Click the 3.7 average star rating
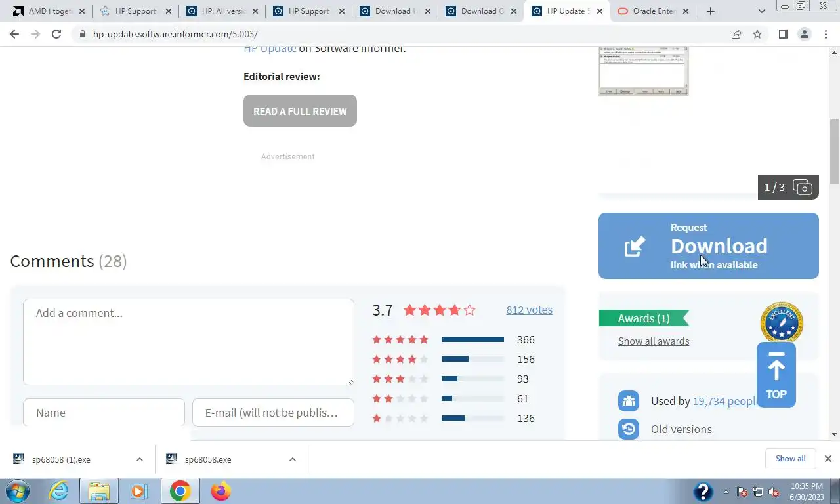The height and width of the screenshot is (504, 840). click(x=439, y=310)
